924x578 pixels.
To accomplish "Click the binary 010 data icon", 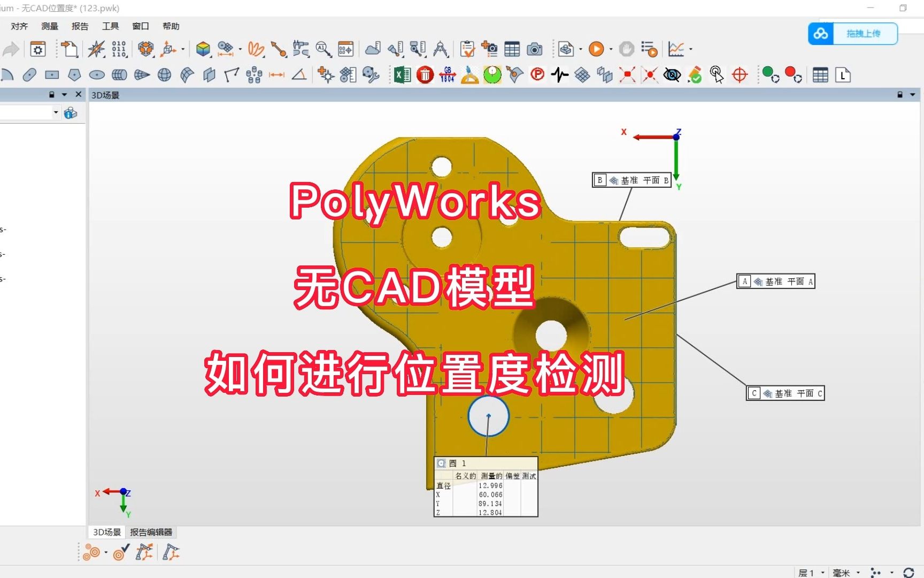I will [119, 50].
